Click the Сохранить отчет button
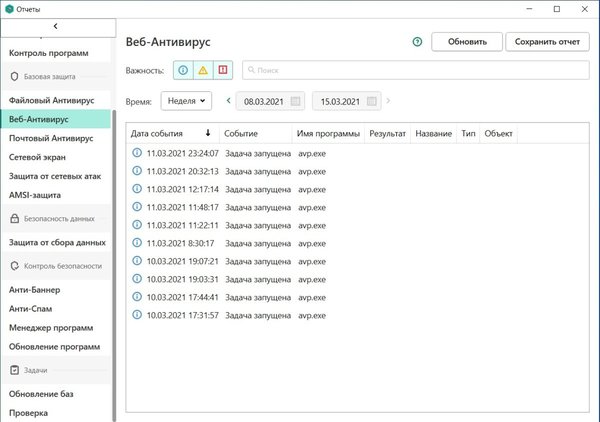 545,42
